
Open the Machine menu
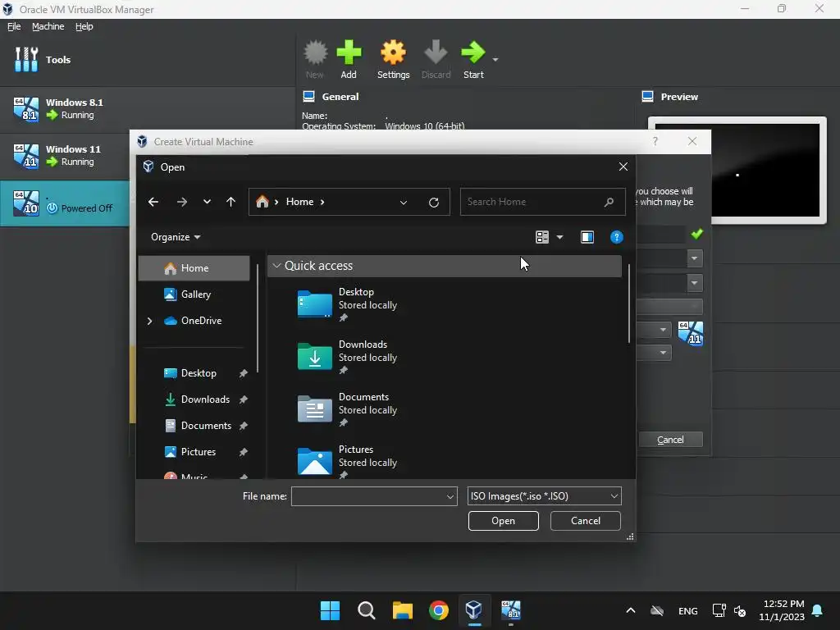pyautogui.click(x=48, y=26)
